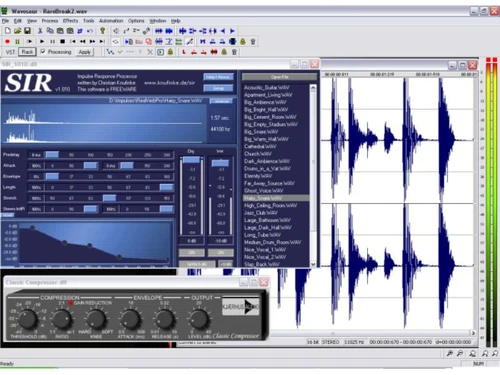This screenshot has width=500, height=375.
Task: Create a new file with the blank page icon
Action: (x=7, y=31)
